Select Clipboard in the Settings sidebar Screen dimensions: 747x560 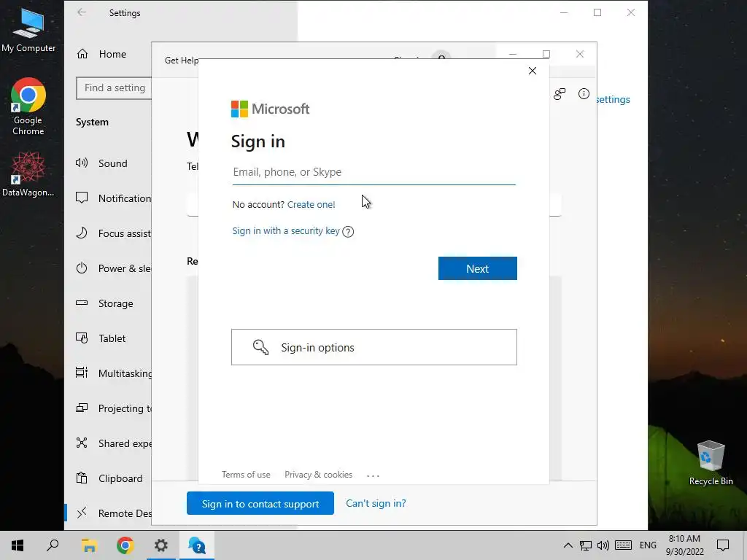click(x=108, y=478)
